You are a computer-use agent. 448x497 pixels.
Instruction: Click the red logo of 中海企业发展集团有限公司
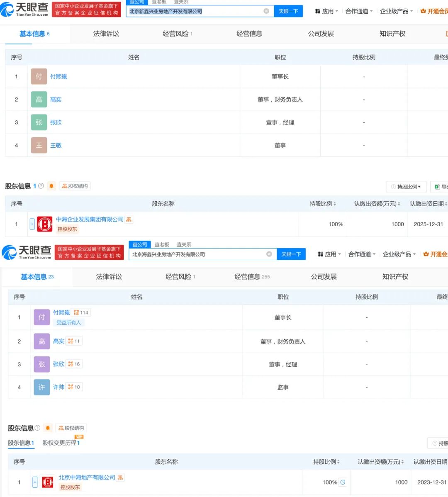click(x=45, y=224)
